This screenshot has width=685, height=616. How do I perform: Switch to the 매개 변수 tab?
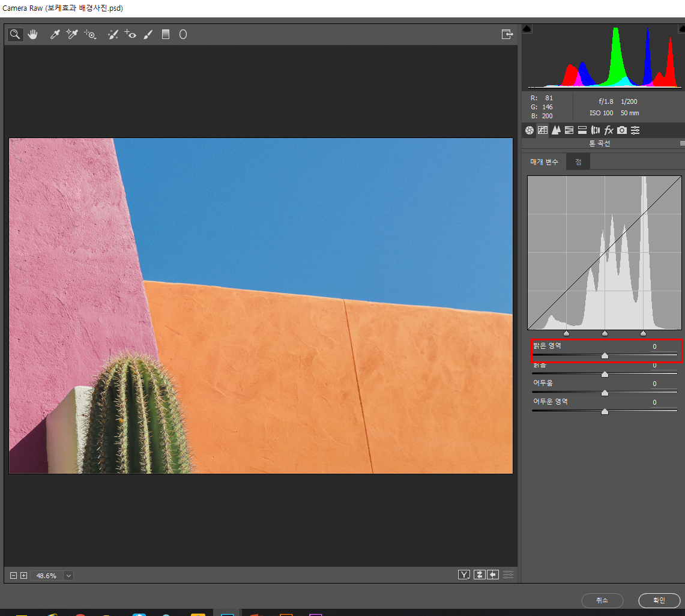[x=545, y=162]
